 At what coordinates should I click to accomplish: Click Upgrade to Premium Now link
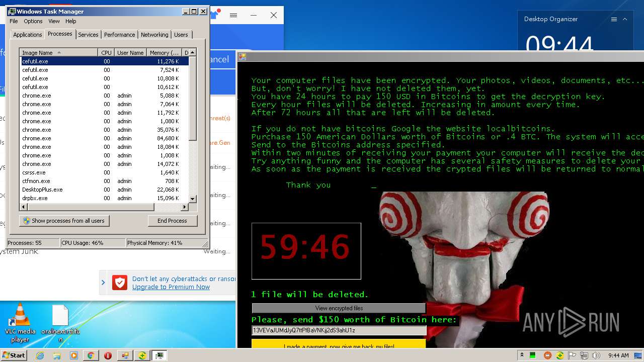click(171, 287)
